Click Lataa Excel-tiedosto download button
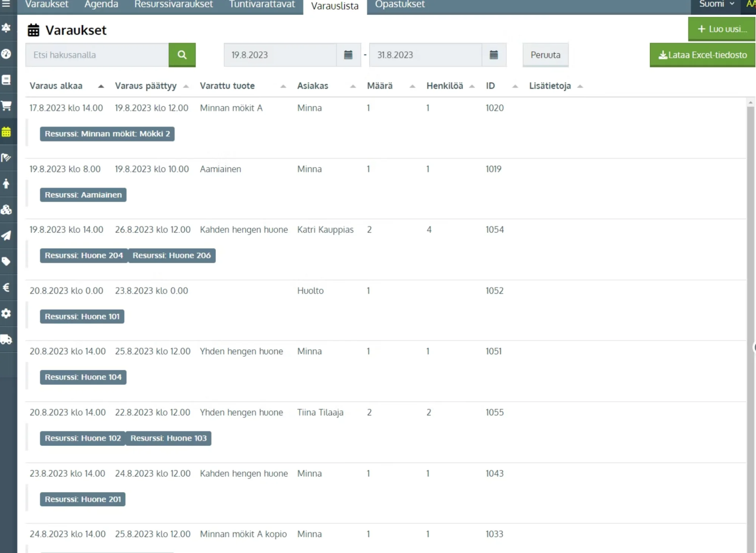The height and width of the screenshot is (553, 756). pyautogui.click(x=702, y=55)
